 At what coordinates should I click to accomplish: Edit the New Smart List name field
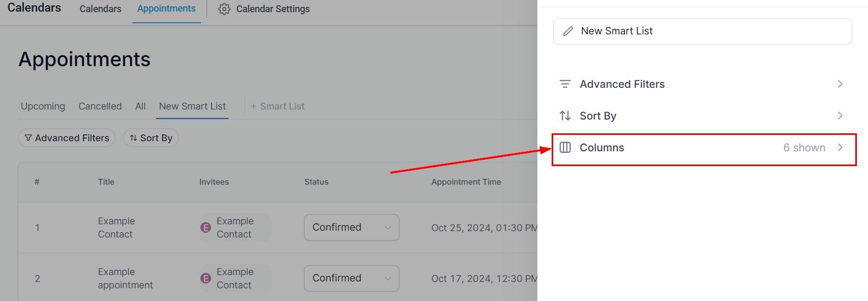(x=709, y=31)
